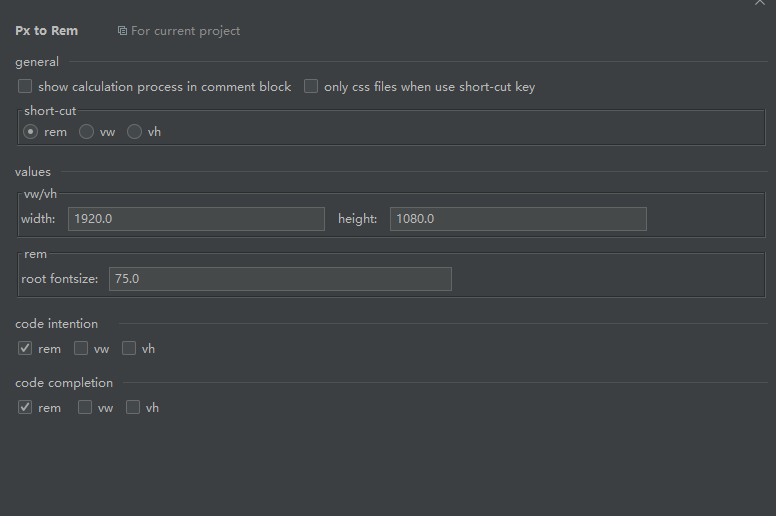Pick the vh short-cut radio option
Image resolution: width=776 pixels, height=516 pixels.
134,132
